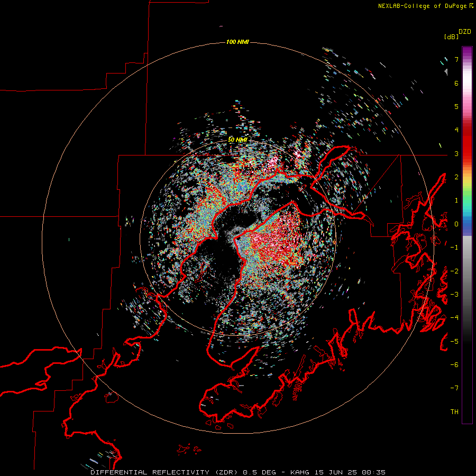The height and width of the screenshot is (476, 476).
Task: Click the -3 value on the dB scale
Action: (x=454, y=295)
